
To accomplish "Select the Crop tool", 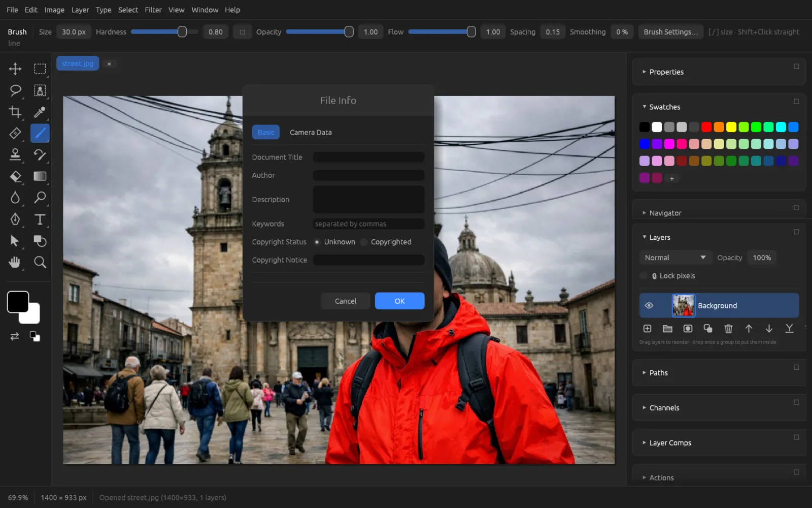I will coord(15,112).
